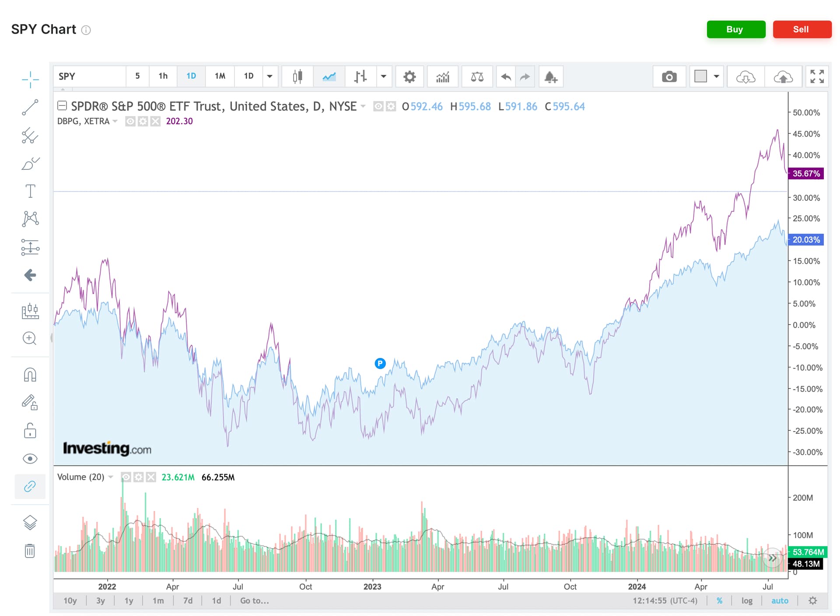Hide the SPDR S&P 500 series eye
The height and width of the screenshot is (616, 840).
(378, 106)
